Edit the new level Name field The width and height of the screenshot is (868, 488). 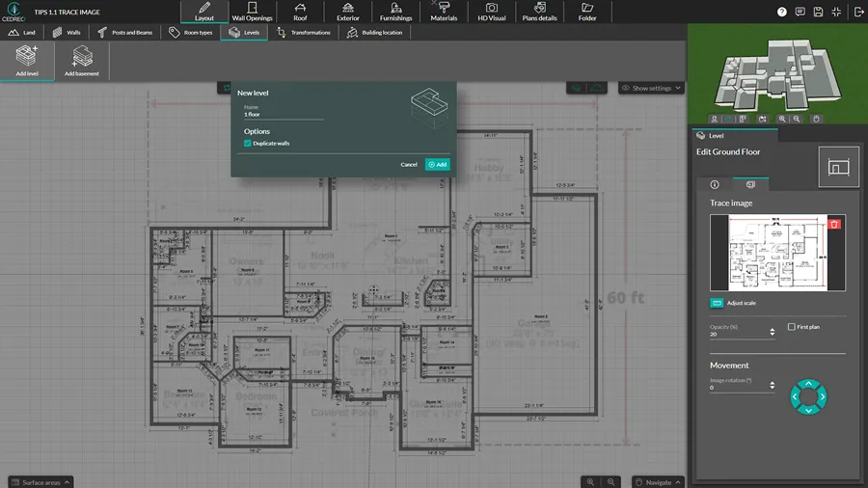(284, 115)
